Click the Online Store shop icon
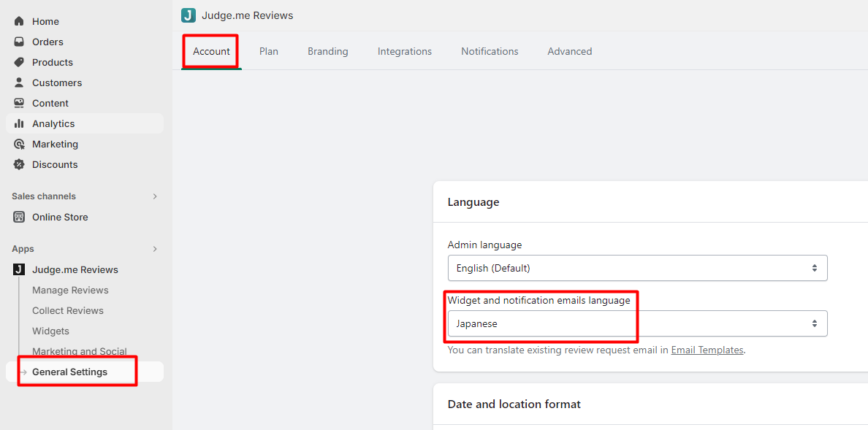 pyautogui.click(x=19, y=217)
